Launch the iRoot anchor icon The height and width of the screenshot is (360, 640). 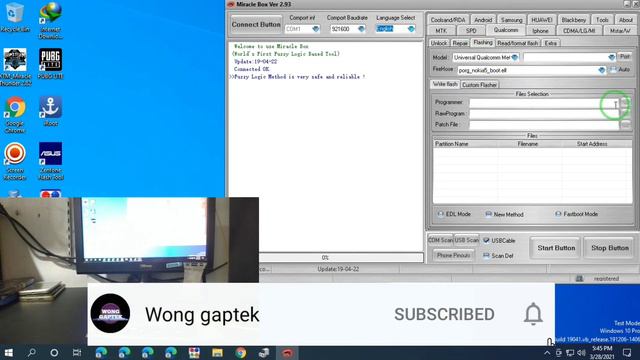pyautogui.click(x=51, y=111)
